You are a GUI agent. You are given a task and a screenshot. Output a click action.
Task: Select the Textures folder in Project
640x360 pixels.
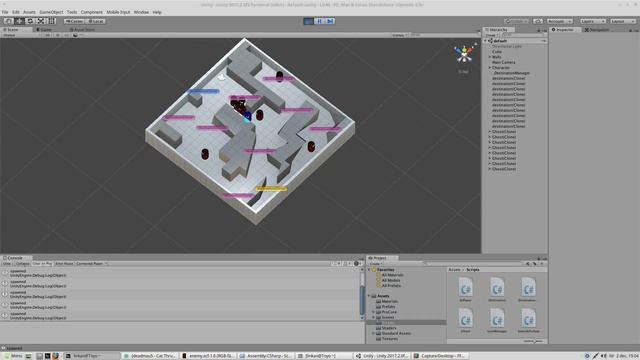point(389,339)
